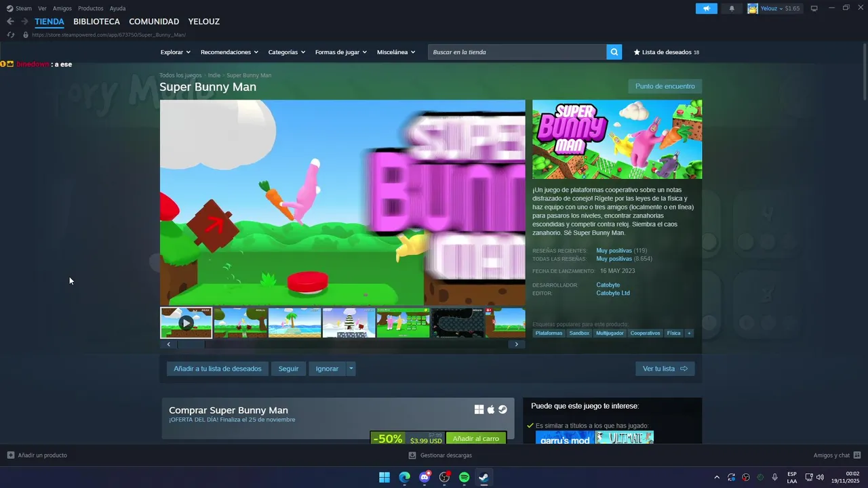Switch to the TIENDA tab
This screenshot has height=488, width=868.
pyautogui.click(x=50, y=22)
